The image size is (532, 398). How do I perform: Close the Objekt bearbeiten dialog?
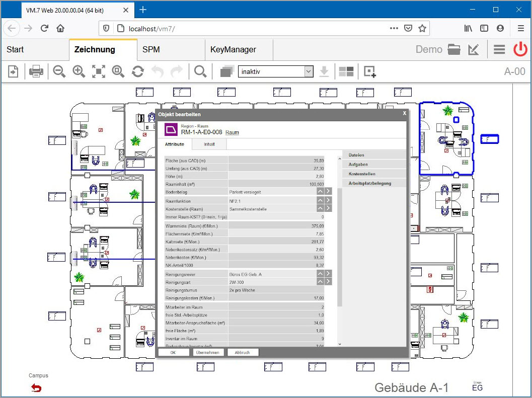point(405,113)
